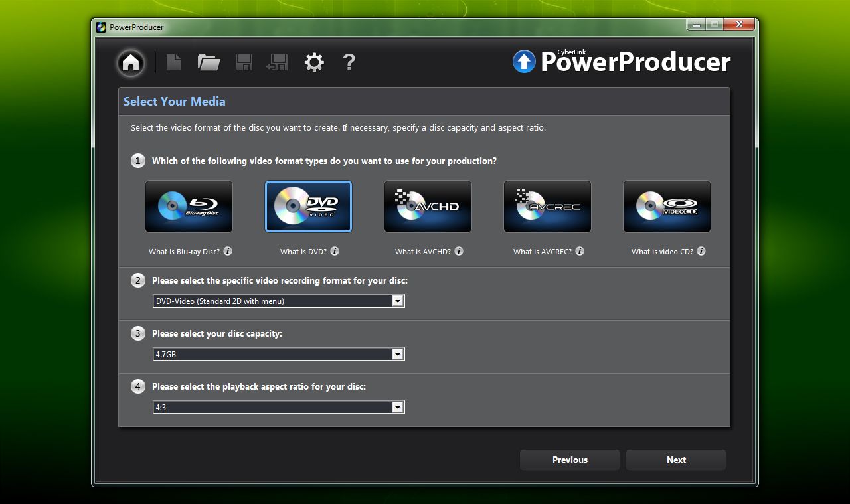This screenshot has height=504, width=850.
Task: Open 'What is Blu-ray Disc?' link text
Action: pyautogui.click(x=184, y=252)
